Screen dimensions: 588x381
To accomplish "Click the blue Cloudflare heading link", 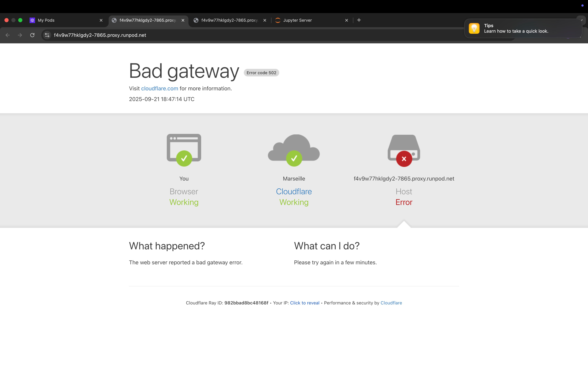I will point(294,191).
